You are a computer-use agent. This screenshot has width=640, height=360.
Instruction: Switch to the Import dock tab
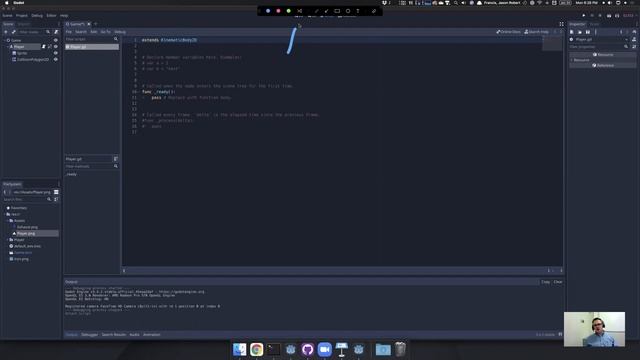click(23, 24)
